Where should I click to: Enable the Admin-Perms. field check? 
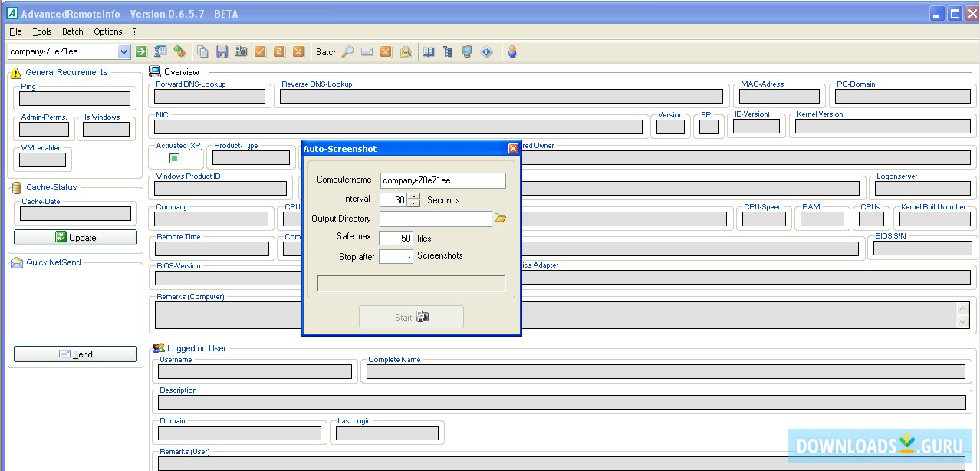[x=42, y=128]
